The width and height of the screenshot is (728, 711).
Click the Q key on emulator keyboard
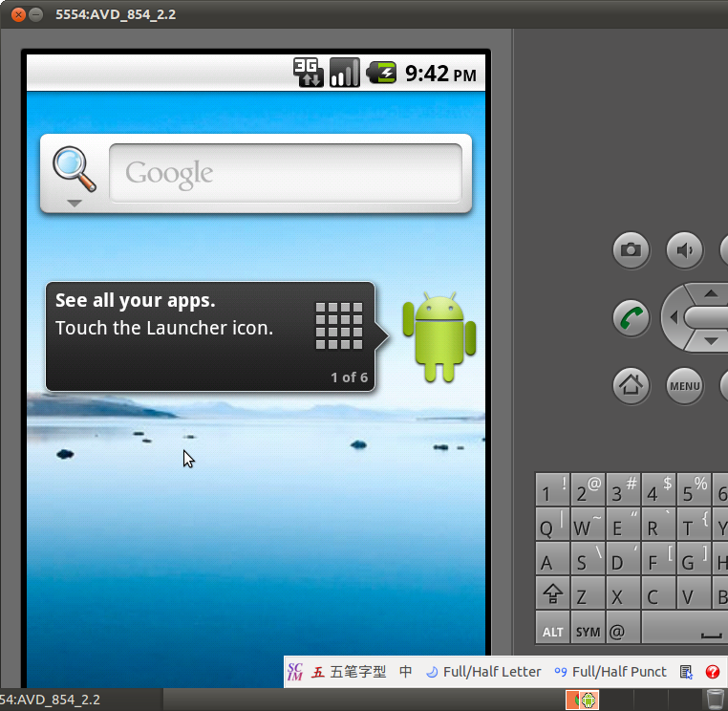(552, 524)
